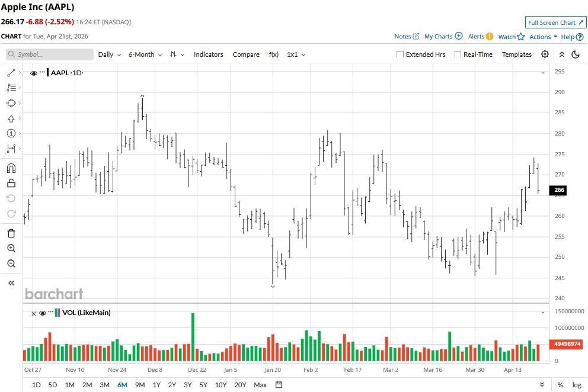Open the 1x1 grid layout dropdown
Image resolution: width=588 pixels, height=392 pixels.
click(x=296, y=54)
